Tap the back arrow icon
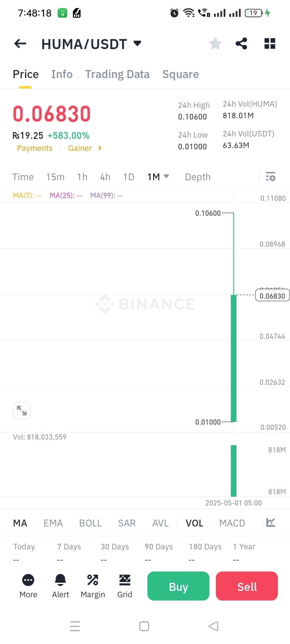Screen dimensions: 290x644 pos(20,43)
